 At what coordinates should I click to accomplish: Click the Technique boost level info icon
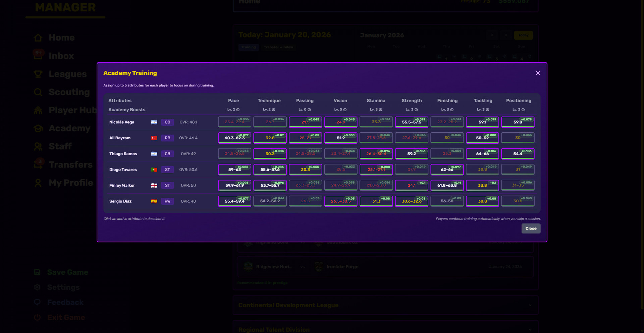273,110
